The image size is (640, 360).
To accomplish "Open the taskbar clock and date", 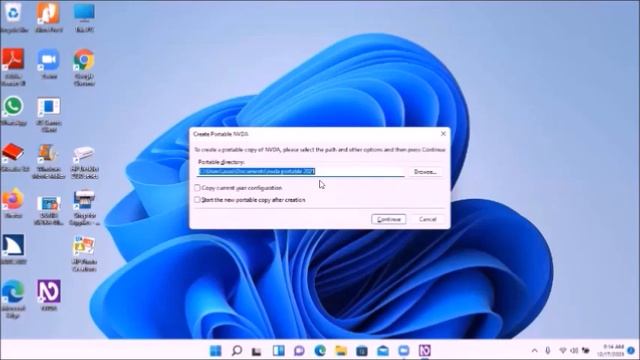I will tap(611, 350).
